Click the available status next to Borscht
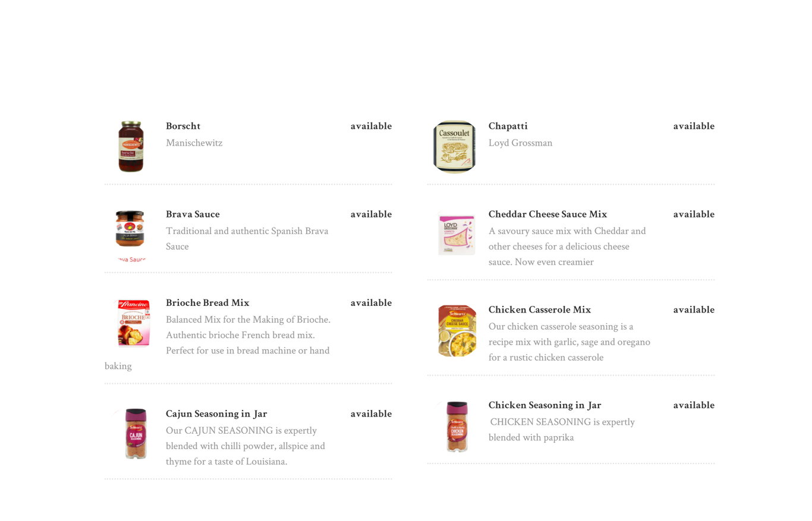 tap(371, 126)
